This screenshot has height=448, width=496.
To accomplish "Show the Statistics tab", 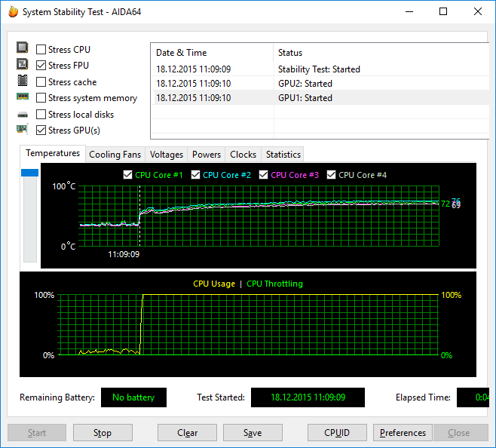I will point(283,155).
